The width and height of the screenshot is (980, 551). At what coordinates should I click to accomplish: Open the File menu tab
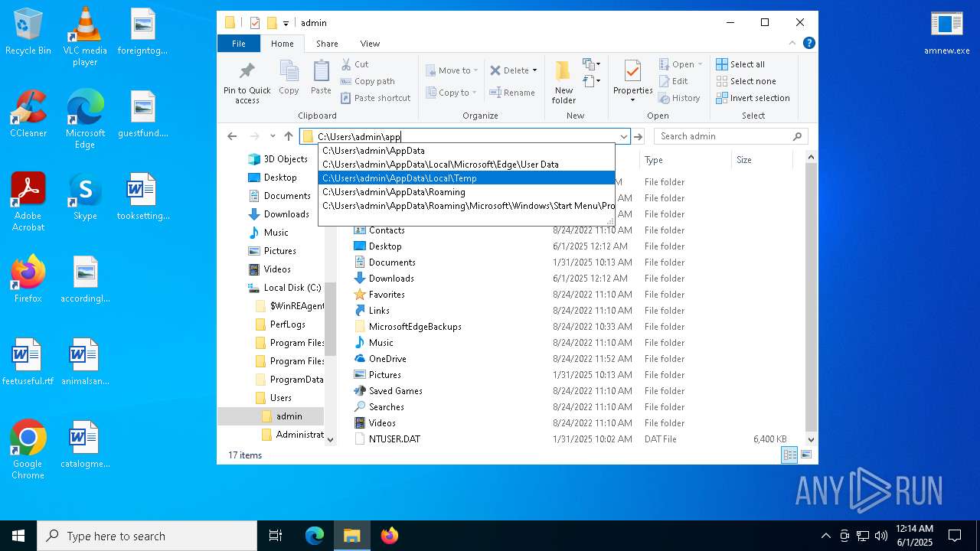click(x=239, y=44)
